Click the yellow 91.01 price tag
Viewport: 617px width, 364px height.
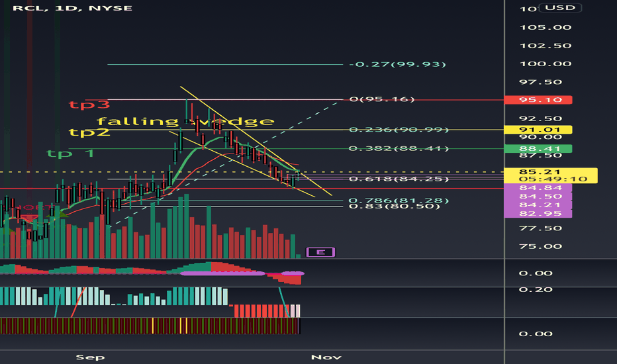(x=538, y=130)
